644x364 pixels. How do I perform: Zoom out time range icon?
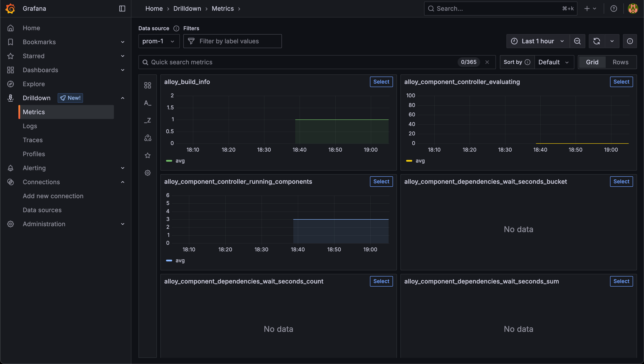577,41
